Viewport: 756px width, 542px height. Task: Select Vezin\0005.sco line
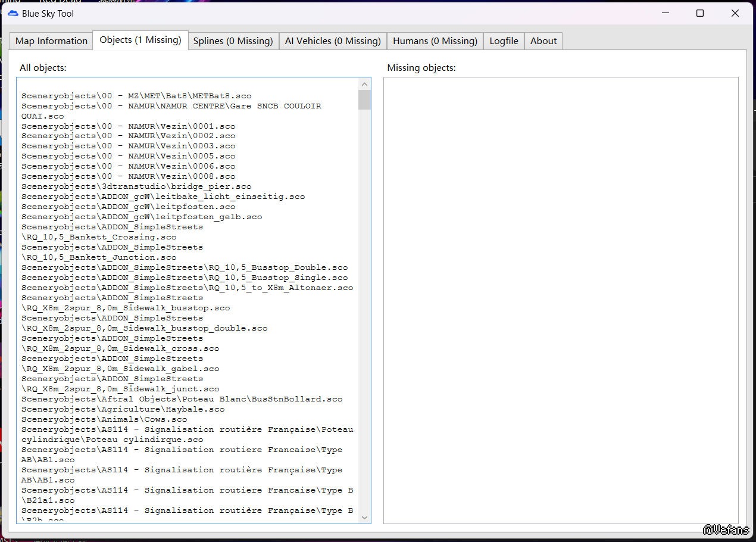pyautogui.click(x=128, y=157)
